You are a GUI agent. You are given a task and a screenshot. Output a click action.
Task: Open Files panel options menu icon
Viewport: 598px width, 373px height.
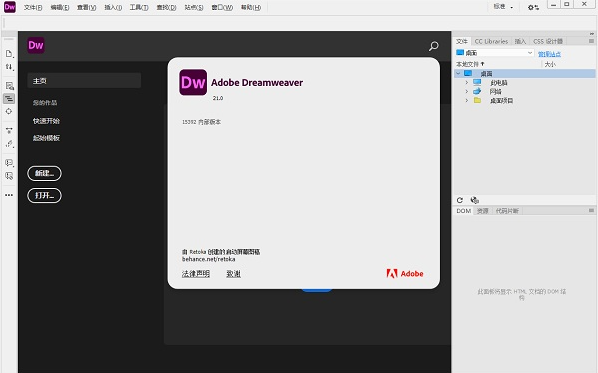click(591, 41)
